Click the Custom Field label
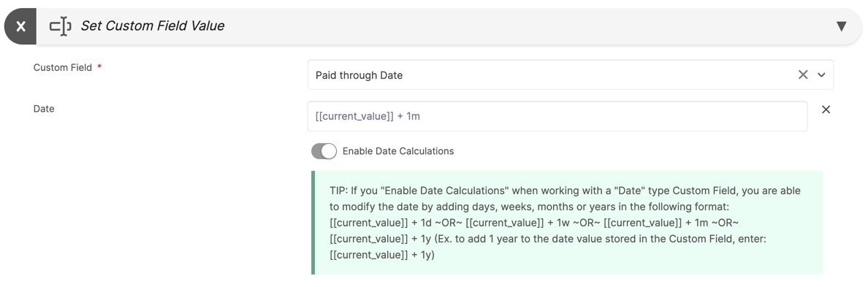 (x=63, y=67)
